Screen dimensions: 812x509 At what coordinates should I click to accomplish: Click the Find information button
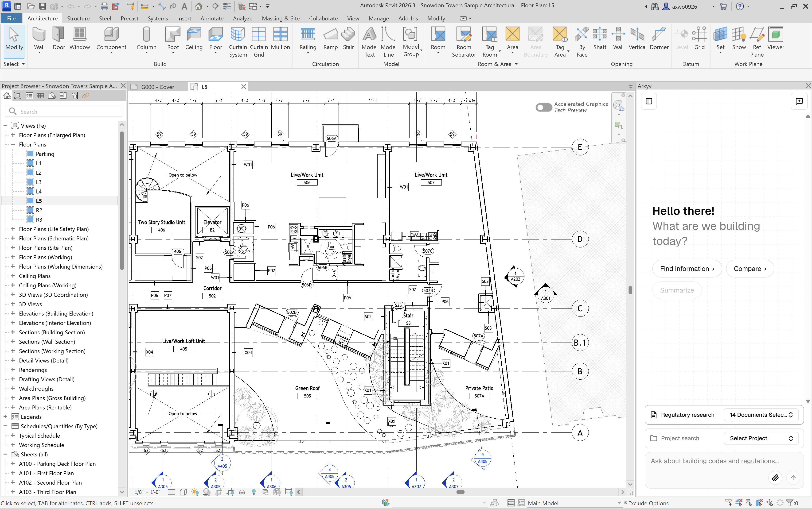(x=687, y=269)
